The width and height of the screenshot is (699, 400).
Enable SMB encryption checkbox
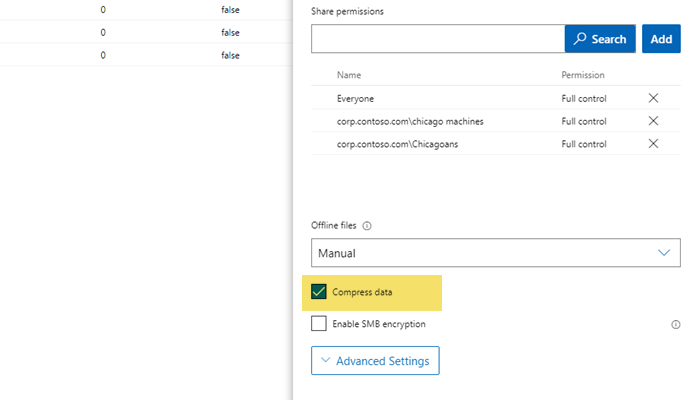click(x=319, y=324)
